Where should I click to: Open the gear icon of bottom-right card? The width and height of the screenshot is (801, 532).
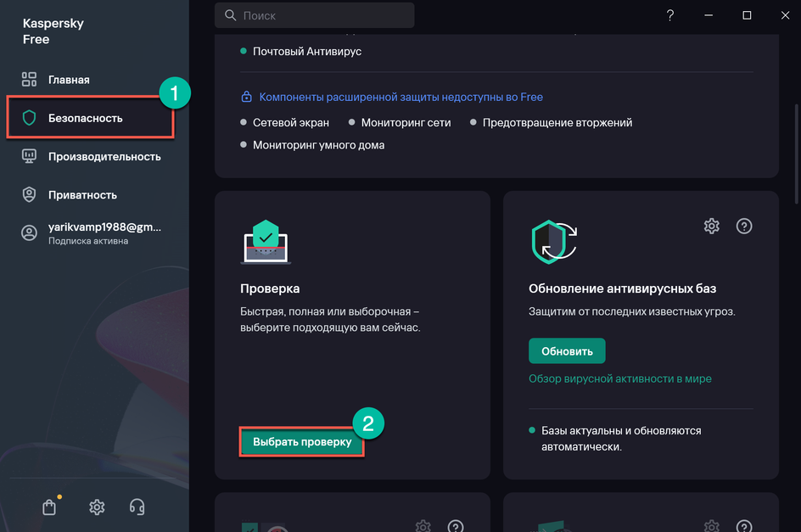712,526
